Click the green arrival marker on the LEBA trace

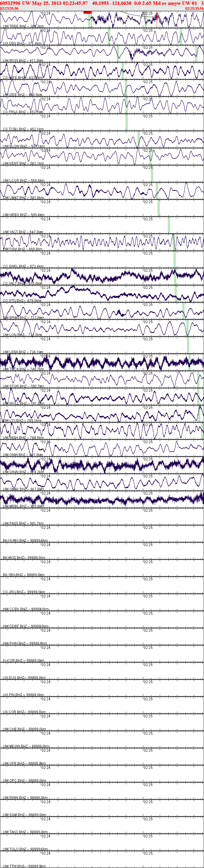click(x=188, y=345)
